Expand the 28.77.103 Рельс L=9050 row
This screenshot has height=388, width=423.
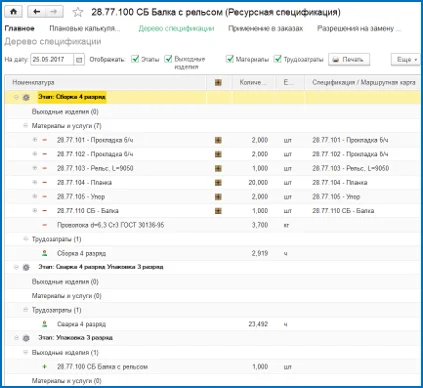point(35,168)
